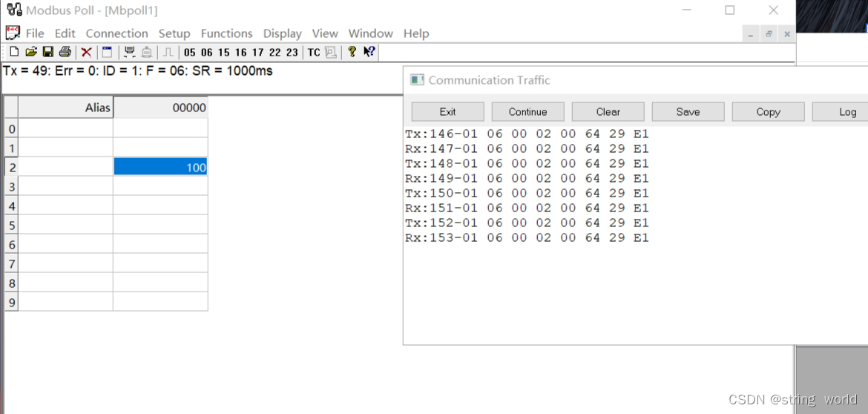Screen dimensions: 868x414
Task: Click the Modbus Poll title bar app icon
Action: coord(14,10)
